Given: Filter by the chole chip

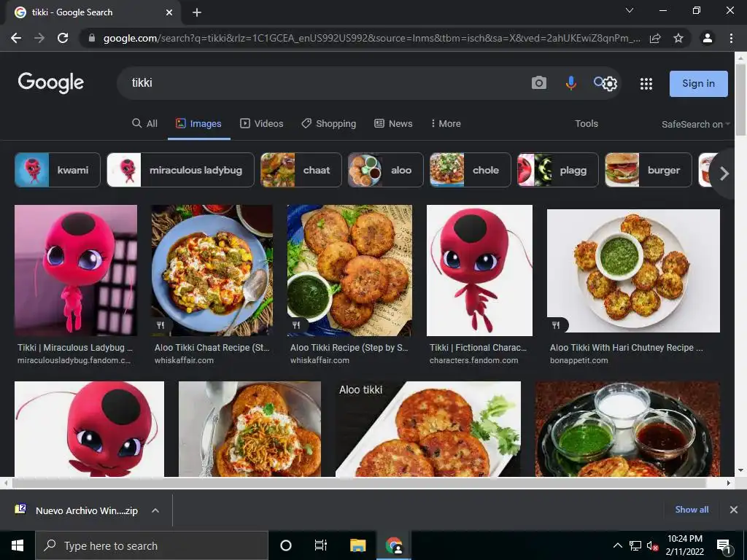Looking at the screenshot, I should [471, 170].
